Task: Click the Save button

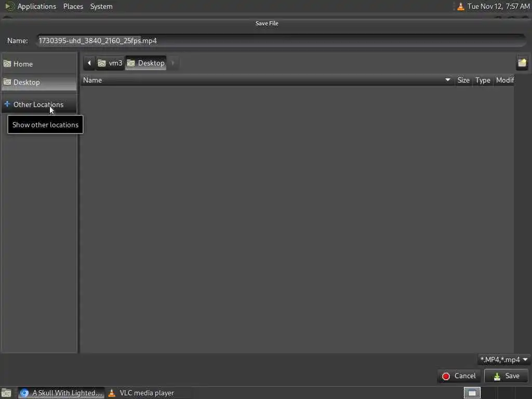Action: coord(506,376)
